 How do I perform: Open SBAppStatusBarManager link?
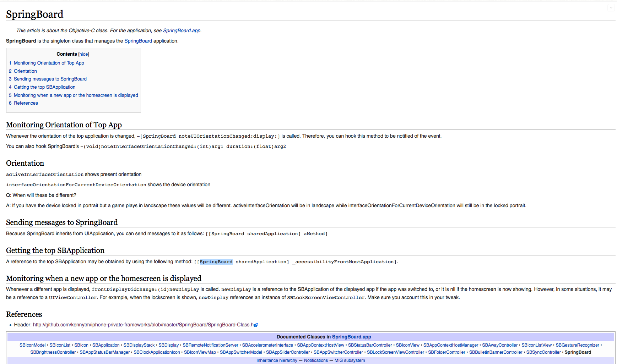click(x=104, y=352)
